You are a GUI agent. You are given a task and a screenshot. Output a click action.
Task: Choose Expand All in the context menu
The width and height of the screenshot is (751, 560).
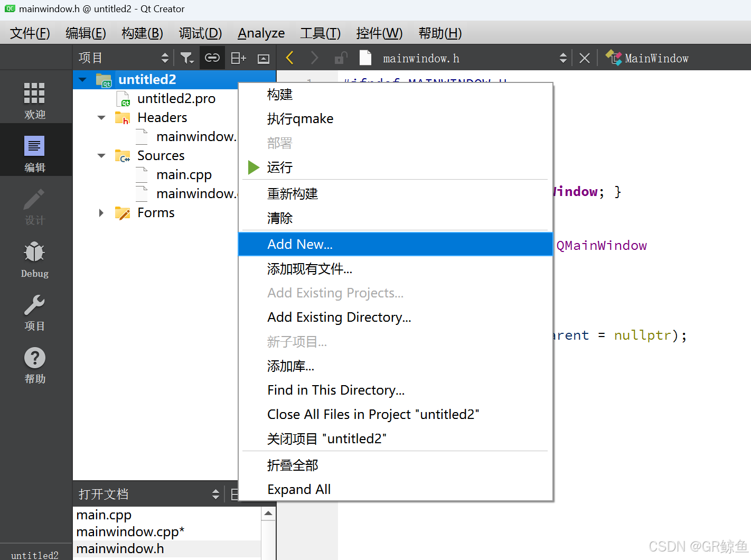(396, 489)
